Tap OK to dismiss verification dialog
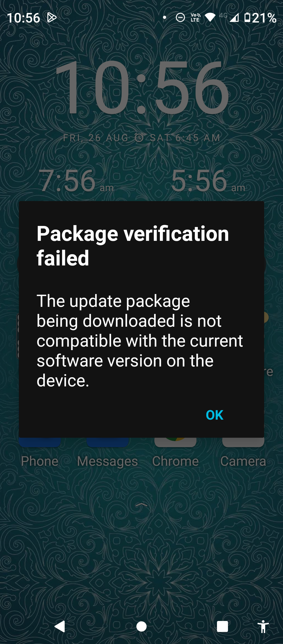 point(214,415)
